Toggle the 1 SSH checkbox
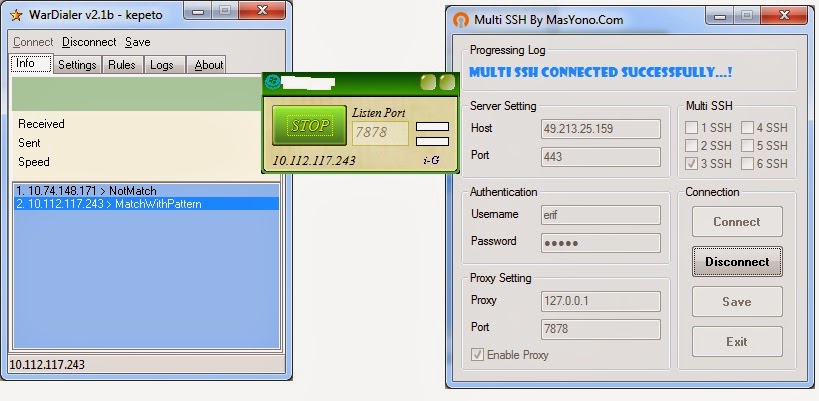The height and width of the screenshot is (401, 819). click(692, 127)
